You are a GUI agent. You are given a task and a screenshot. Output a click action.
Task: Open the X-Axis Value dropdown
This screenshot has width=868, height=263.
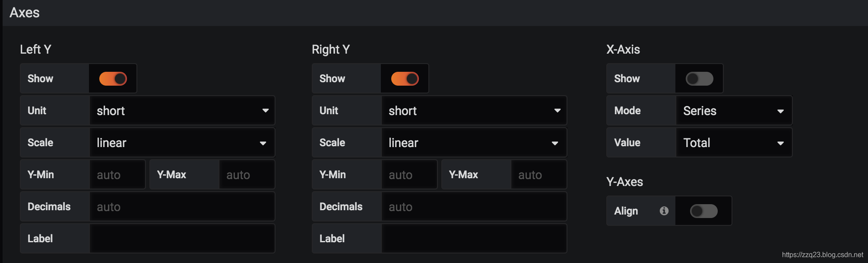pos(734,143)
